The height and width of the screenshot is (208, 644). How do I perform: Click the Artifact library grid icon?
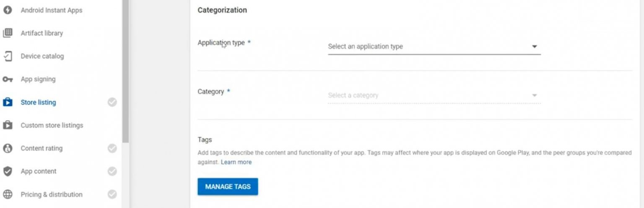(x=7, y=33)
